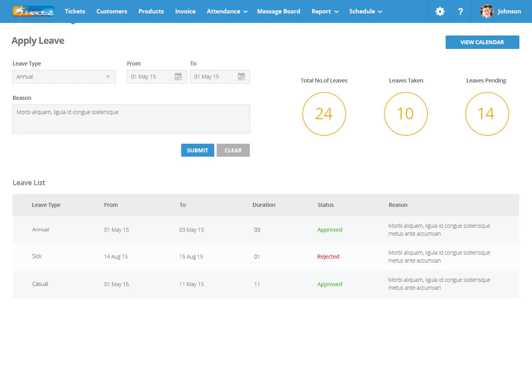Click inside the Reason text area
The height and width of the screenshot is (392, 532).
131,119
